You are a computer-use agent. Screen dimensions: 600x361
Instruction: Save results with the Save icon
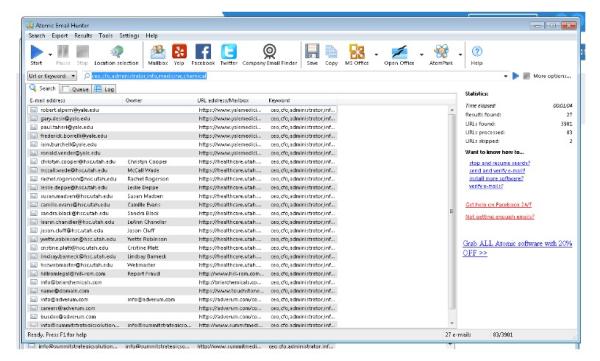(312, 51)
